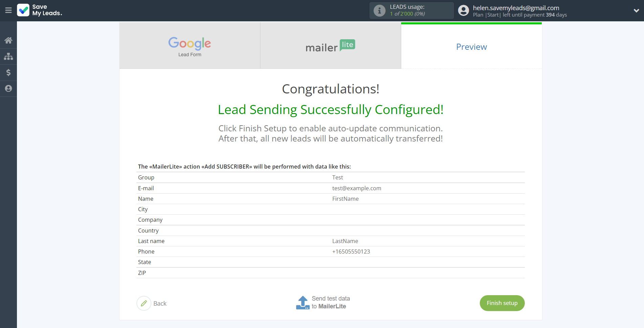The image size is (644, 328).
Task: Select the Preview tab
Action: tap(471, 46)
